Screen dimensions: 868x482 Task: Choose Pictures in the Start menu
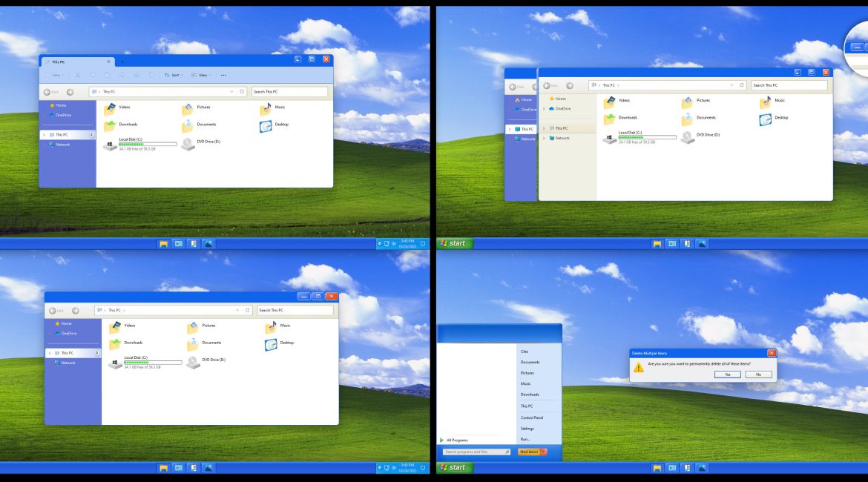click(527, 373)
